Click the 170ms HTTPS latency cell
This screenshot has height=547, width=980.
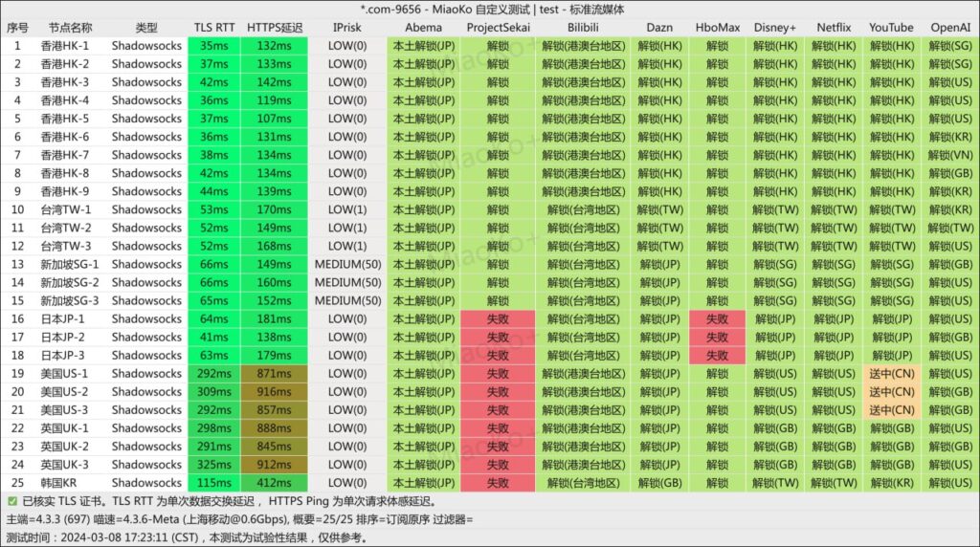coord(274,209)
